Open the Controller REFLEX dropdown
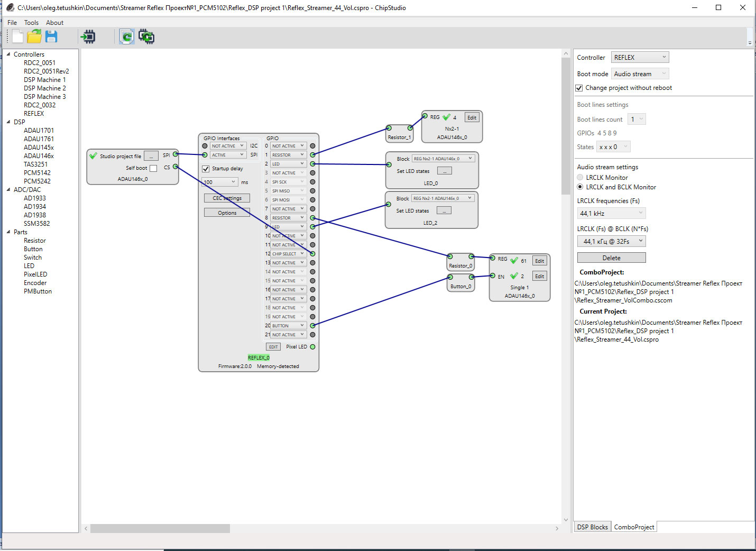756x551 pixels. [640, 57]
